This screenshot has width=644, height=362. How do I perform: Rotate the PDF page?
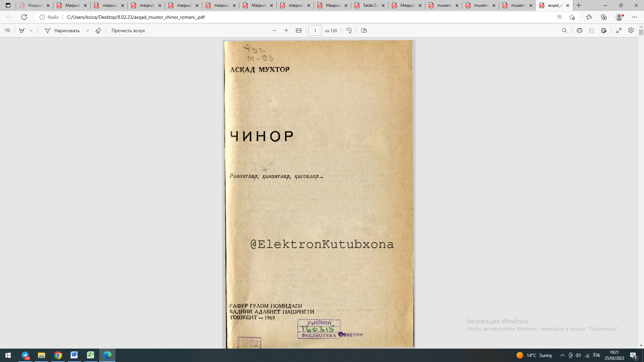coord(349,31)
